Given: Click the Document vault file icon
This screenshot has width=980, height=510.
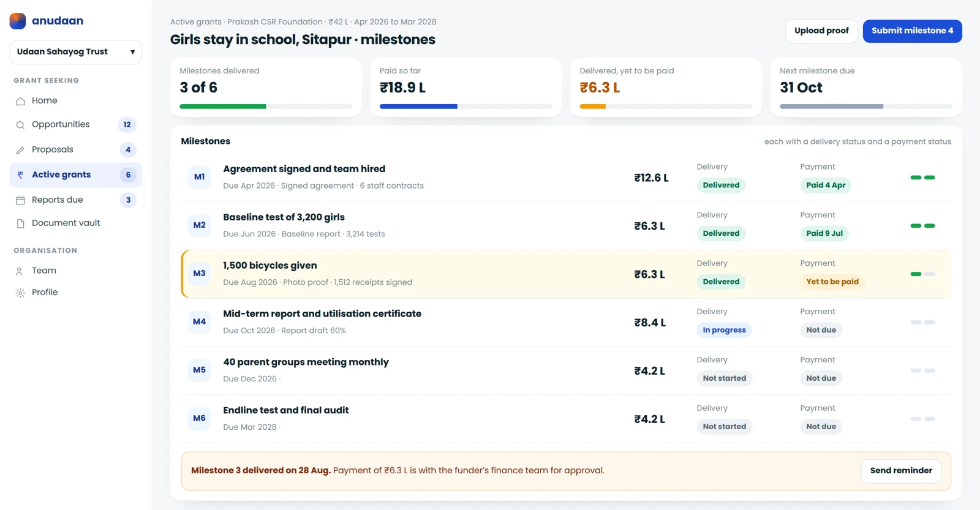Looking at the screenshot, I should point(20,223).
